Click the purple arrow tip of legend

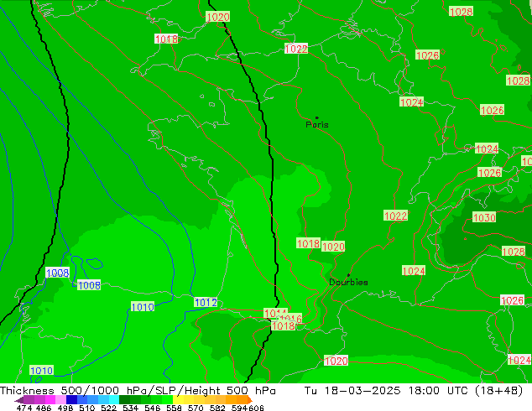pos(19,400)
